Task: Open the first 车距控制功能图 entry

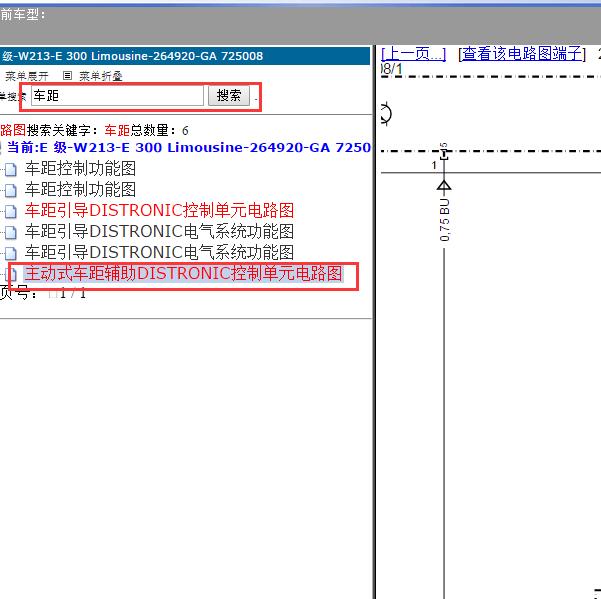Action: pyautogui.click(x=80, y=169)
